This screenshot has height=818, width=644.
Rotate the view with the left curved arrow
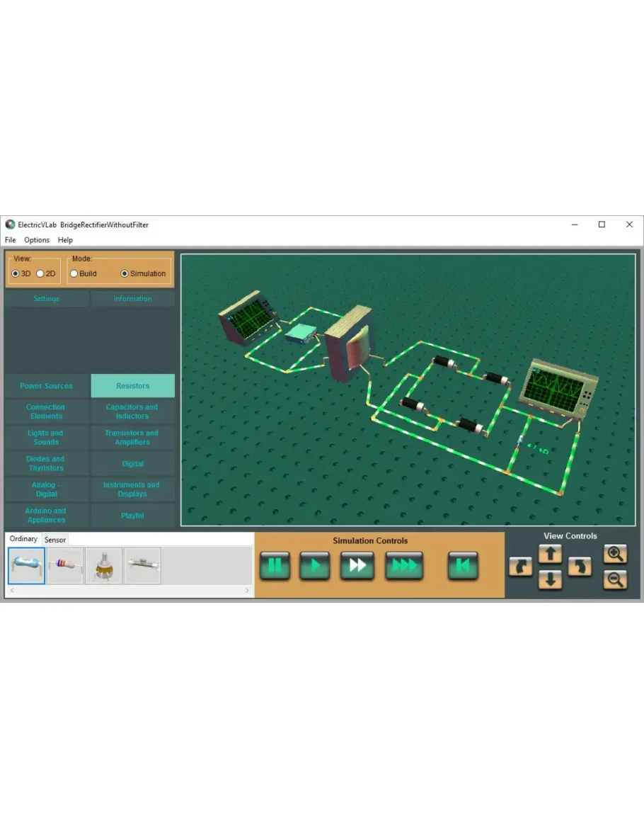[x=520, y=567]
